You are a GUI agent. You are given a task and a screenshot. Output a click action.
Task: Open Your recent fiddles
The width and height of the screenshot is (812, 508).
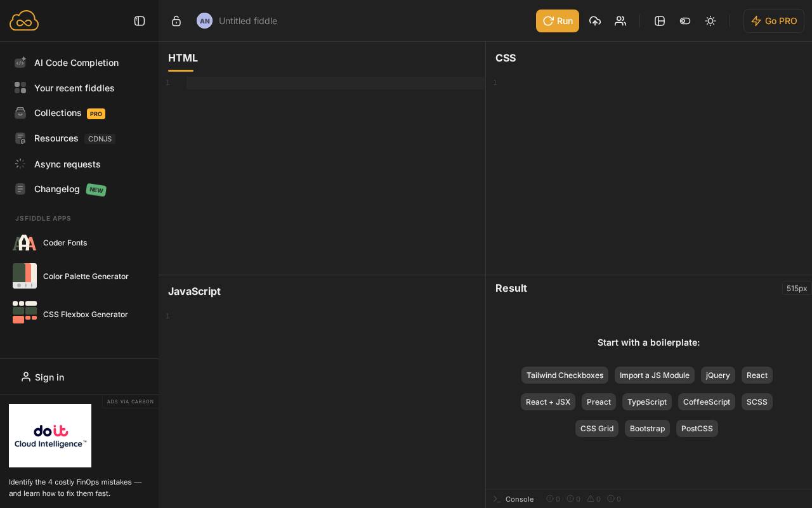(x=74, y=88)
